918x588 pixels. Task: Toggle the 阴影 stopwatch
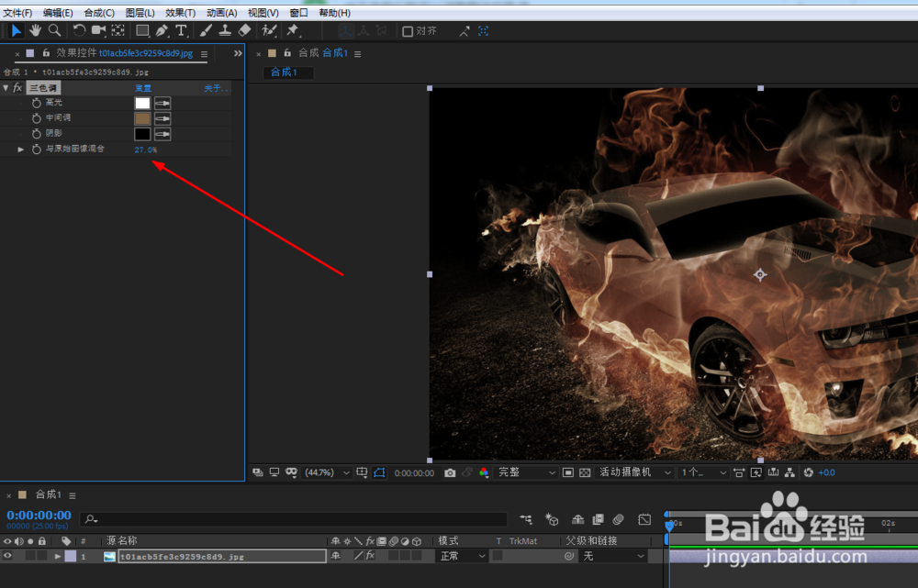coord(37,134)
